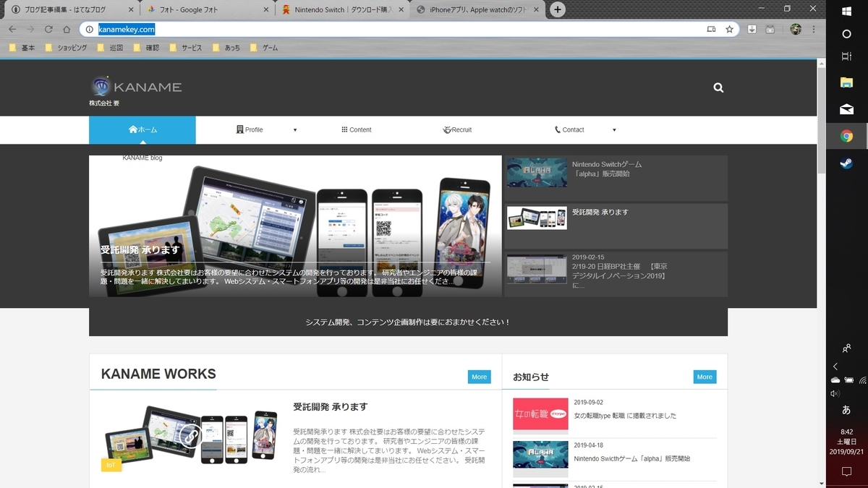
Task: Open the サービス bookmark folder
Action: 185,48
